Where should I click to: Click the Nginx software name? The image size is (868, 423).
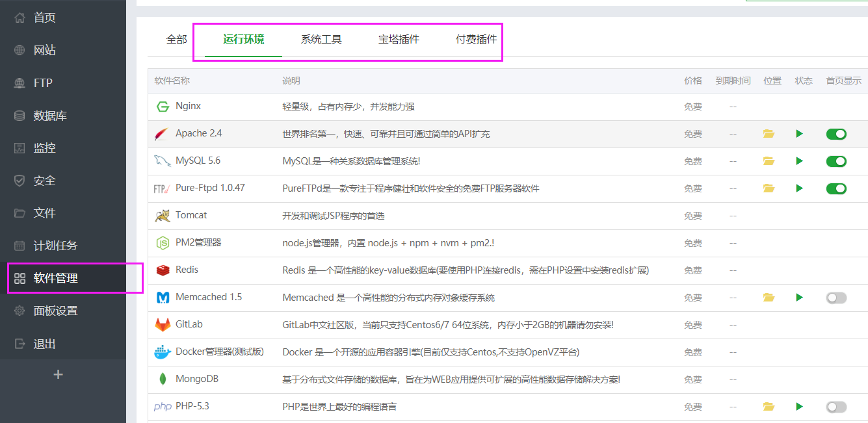point(189,106)
